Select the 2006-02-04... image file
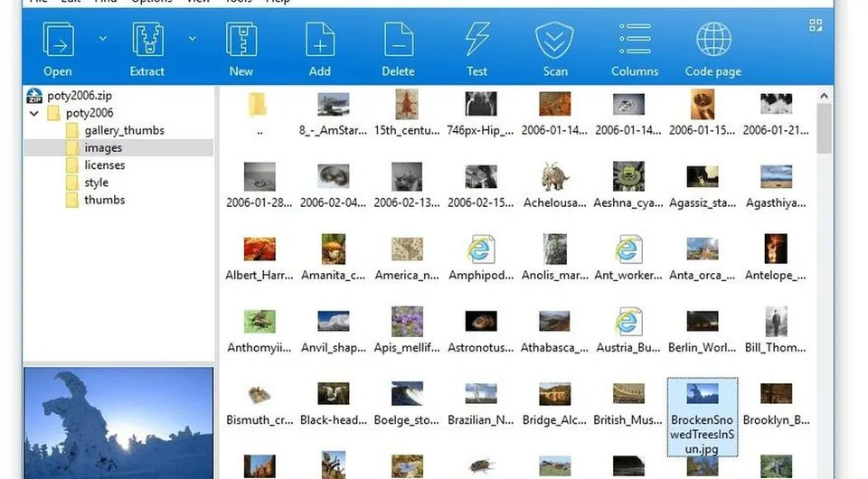The height and width of the screenshot is (479, 868). pos(334,186)
